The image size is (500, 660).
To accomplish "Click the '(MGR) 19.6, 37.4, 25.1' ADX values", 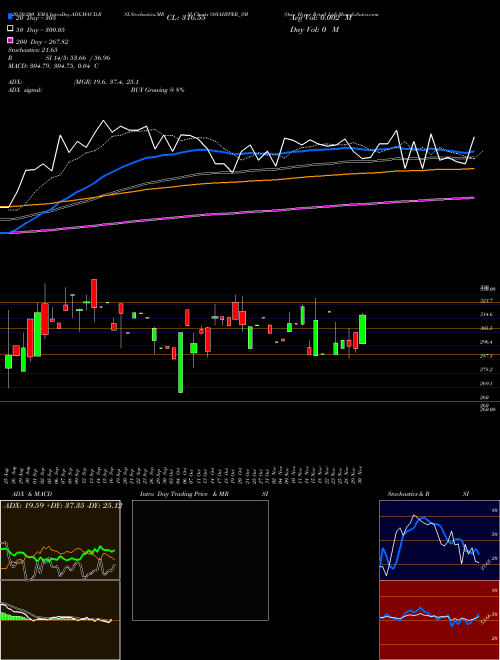I will tap(106, 82).
